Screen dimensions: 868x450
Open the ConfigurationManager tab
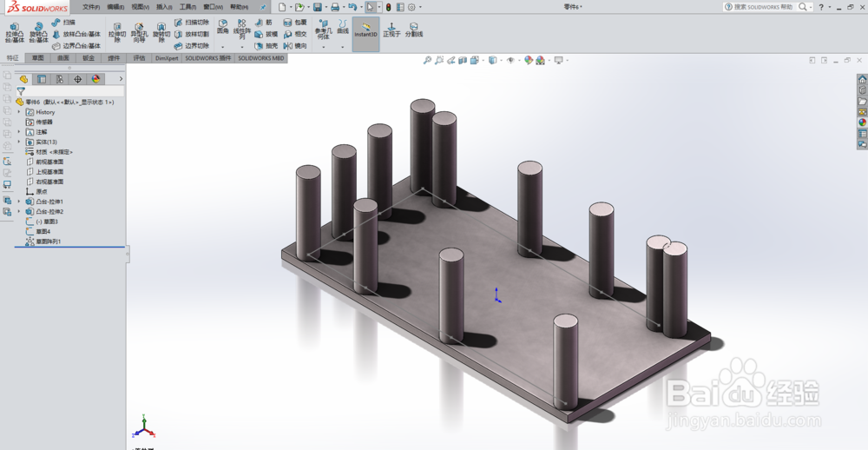pyautogui.click(x=59, y=79)
